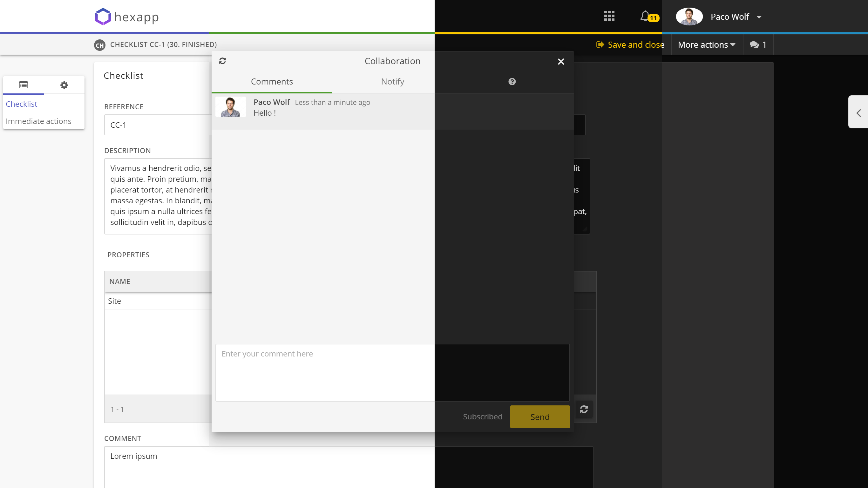Expand the right side panel chevron
The height and width of the screenshot is (488, 868).
click(x=858, y=112)
